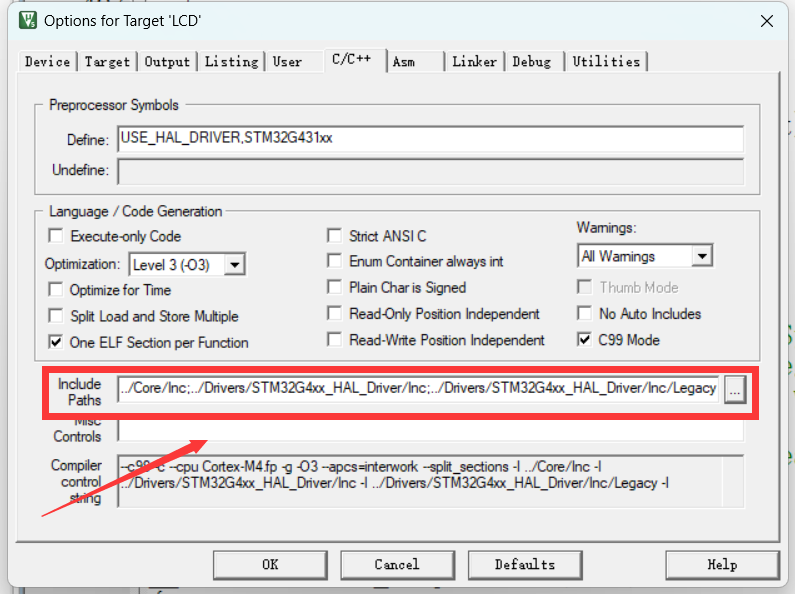The image size is (795, 594).
Task: Check Plain Char is Signed
Action: [x=334, y=287]
